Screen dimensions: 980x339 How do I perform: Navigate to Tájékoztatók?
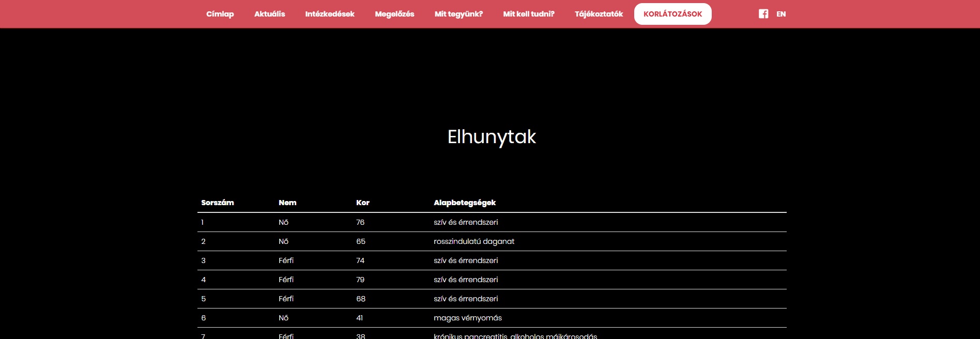click(x=599, y=14)
